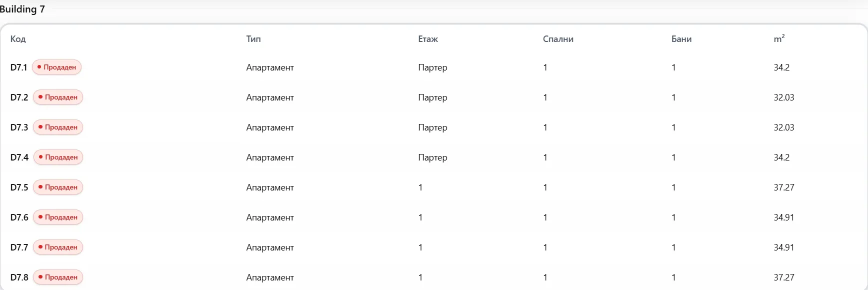Viewport: 868px width, 290px height.
Task: Click the 37.27 area value for D7.5
Action: 784,187
